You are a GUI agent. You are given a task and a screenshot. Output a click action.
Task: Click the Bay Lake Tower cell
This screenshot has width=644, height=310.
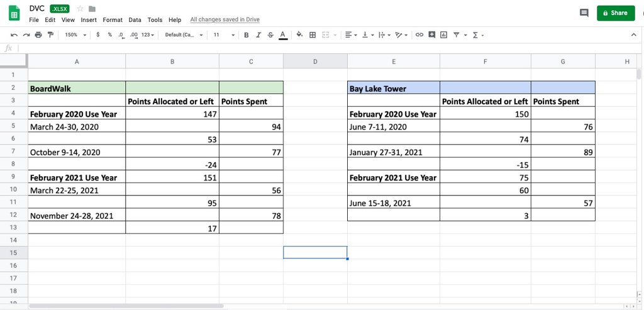pyautogui.click(x=394, y=88)
